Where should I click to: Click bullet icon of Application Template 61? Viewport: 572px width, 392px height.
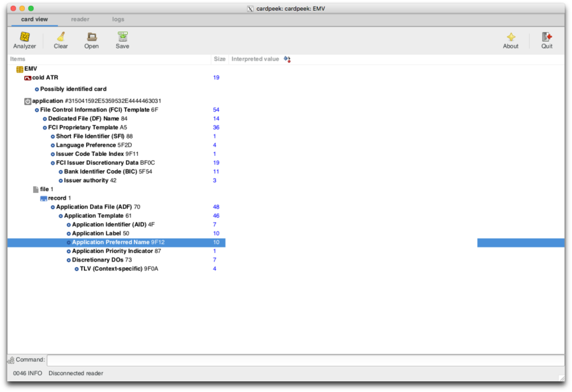click(61, 216)
